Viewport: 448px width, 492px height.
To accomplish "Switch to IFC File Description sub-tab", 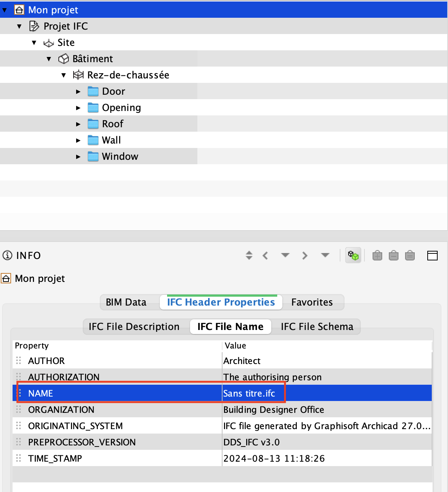I will pos(134,327).
